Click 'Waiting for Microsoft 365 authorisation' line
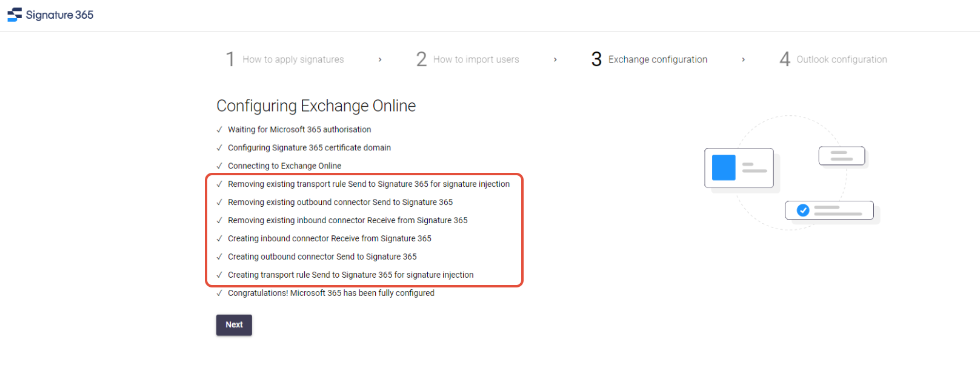Screen dimensions: 980x379 click(x=299, y=130)
